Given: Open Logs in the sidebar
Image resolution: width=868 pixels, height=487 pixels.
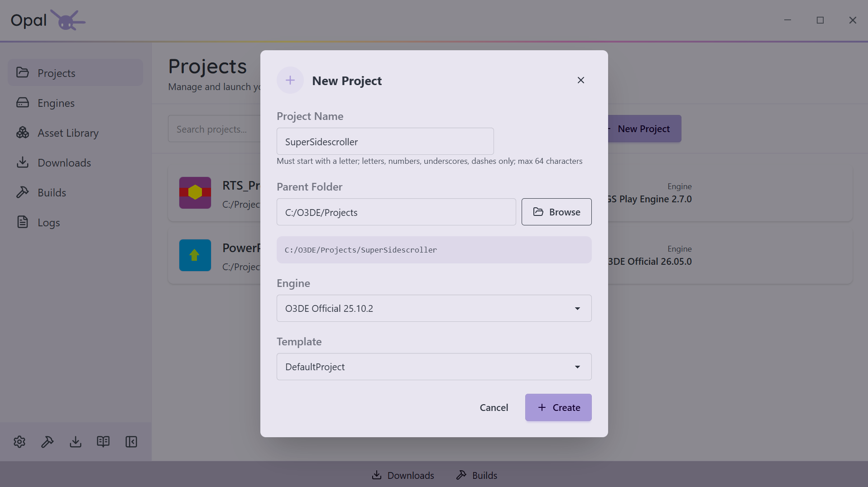Looking at the screenshot, I should [x=76, y=222].
